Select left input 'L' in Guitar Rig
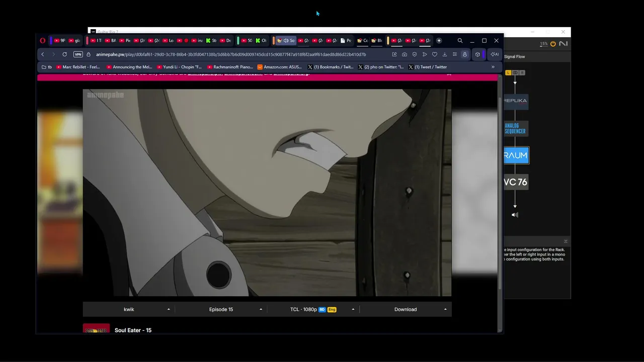This screenshot has width=644, height=362. [508, 73]
